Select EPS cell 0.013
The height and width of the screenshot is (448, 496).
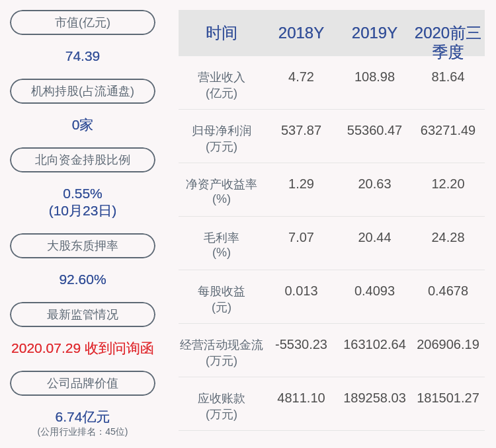[301, 291]
